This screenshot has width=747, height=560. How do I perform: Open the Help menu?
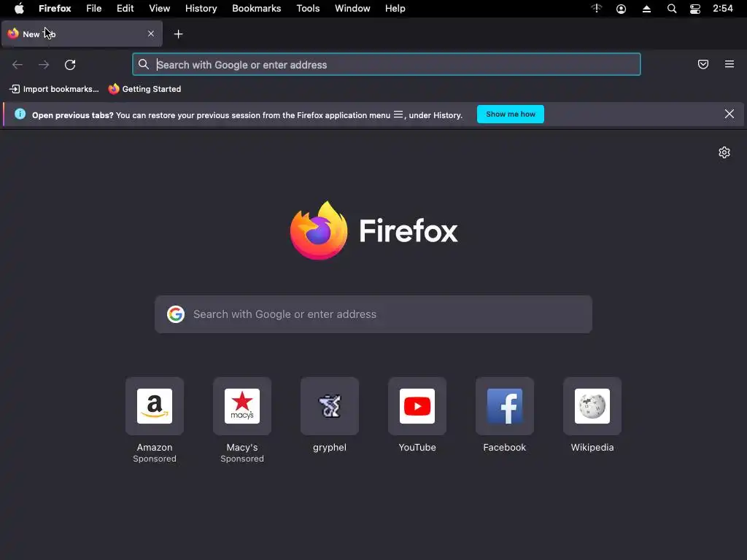(395, 9)
